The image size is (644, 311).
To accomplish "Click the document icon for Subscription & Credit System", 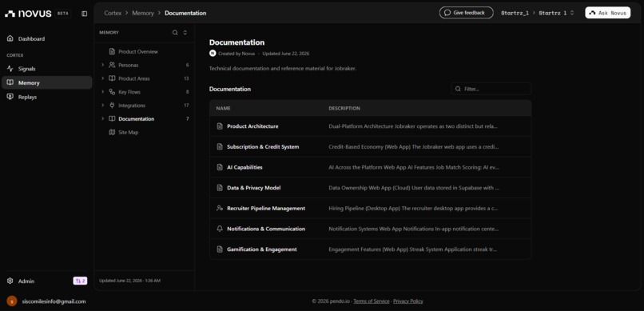I will point(220,146).
